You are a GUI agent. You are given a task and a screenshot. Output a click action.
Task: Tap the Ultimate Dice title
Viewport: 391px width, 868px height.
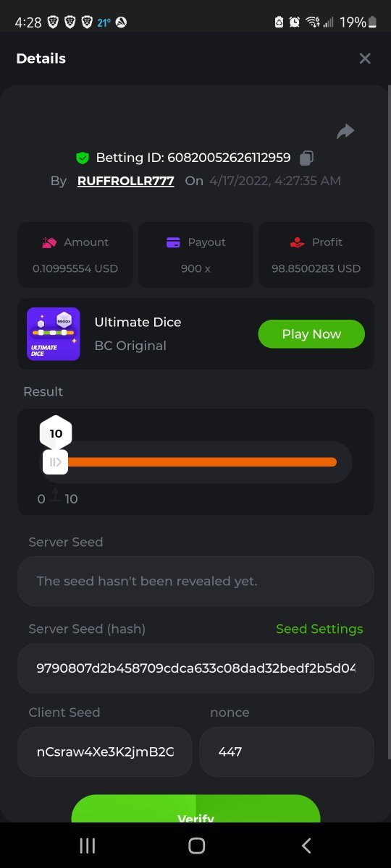pyautogui.click(x=138, y=323)
